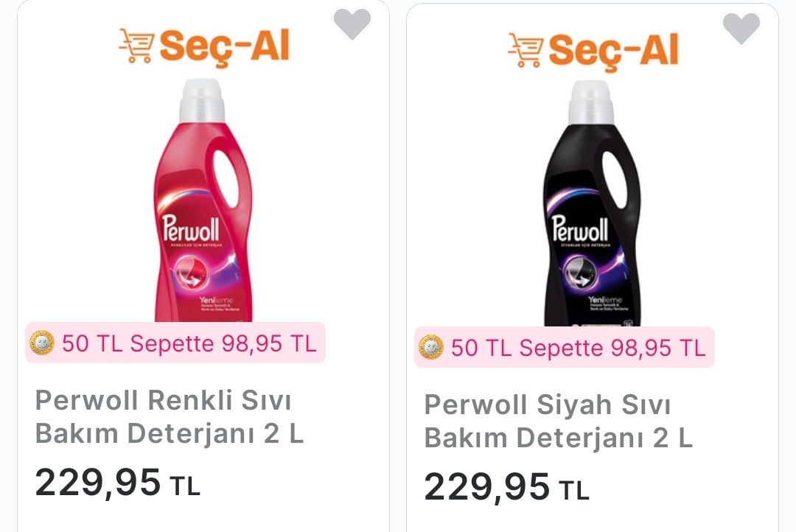
Task: Select the orange Seç-Al logo on left card
Action: [204, 46]
